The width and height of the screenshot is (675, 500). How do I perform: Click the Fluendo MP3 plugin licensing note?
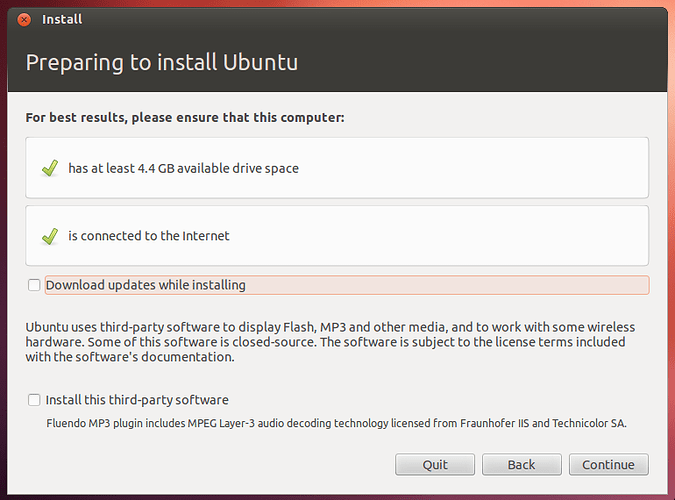tap(336, 423)
